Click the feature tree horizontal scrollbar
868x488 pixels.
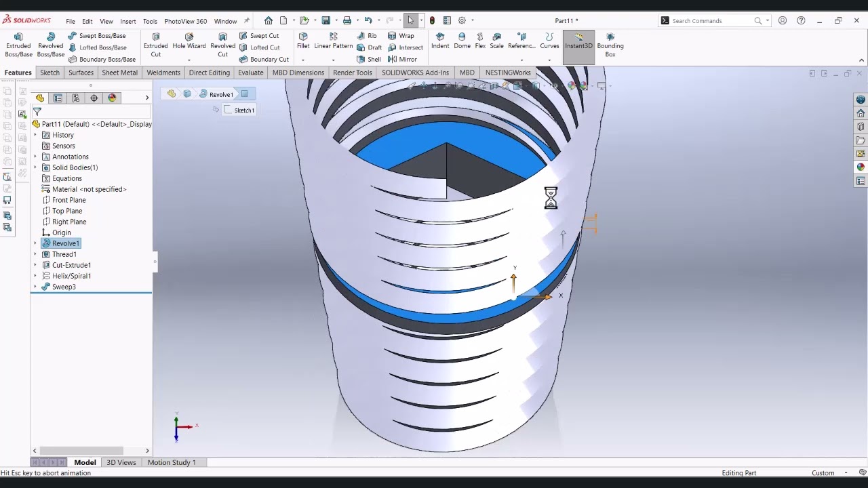[x=81, y=451]
